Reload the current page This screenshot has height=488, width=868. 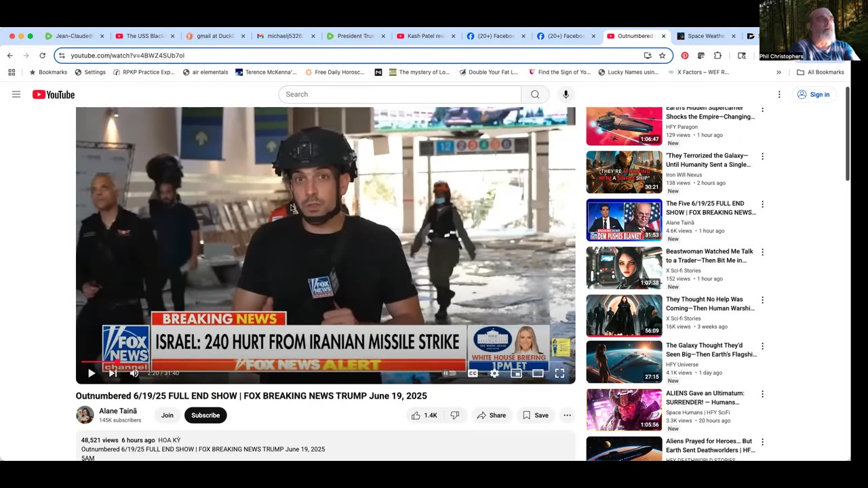[x=42, y=56]
